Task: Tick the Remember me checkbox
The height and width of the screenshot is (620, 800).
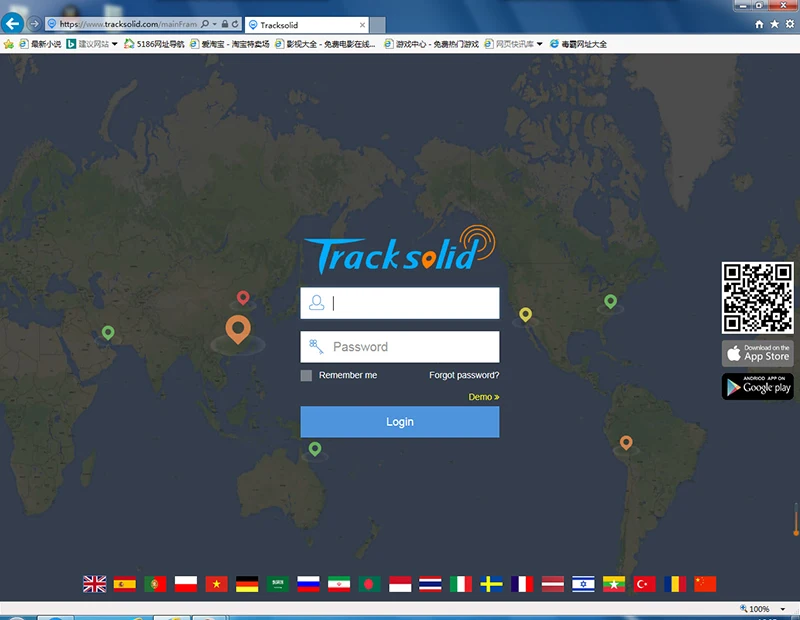Action: tap(306, 376)
